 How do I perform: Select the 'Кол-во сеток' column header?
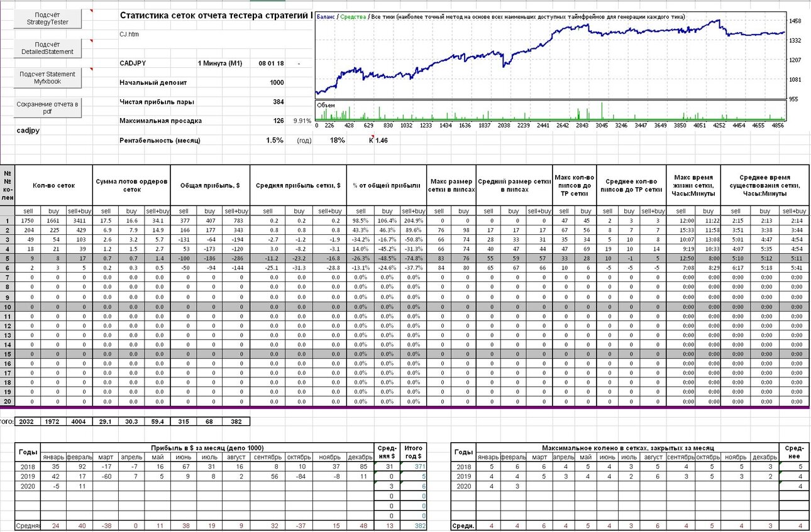point(53,185)
